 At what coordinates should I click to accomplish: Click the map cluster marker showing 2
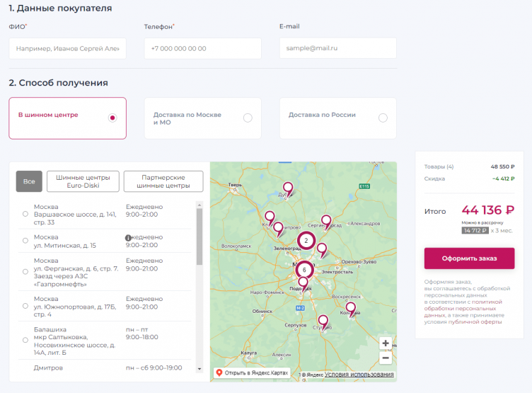coord(306,241)
